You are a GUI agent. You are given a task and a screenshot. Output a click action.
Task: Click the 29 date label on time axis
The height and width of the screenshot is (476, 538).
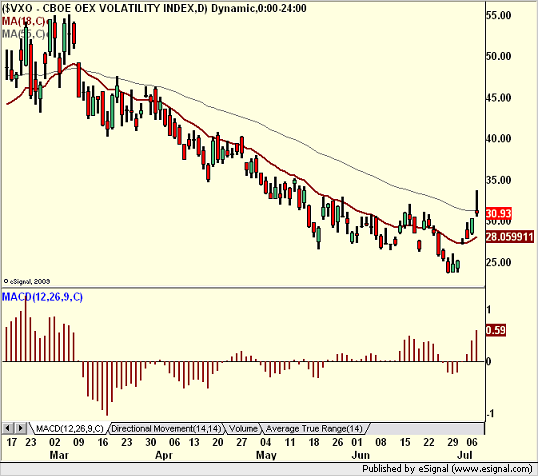453,442
